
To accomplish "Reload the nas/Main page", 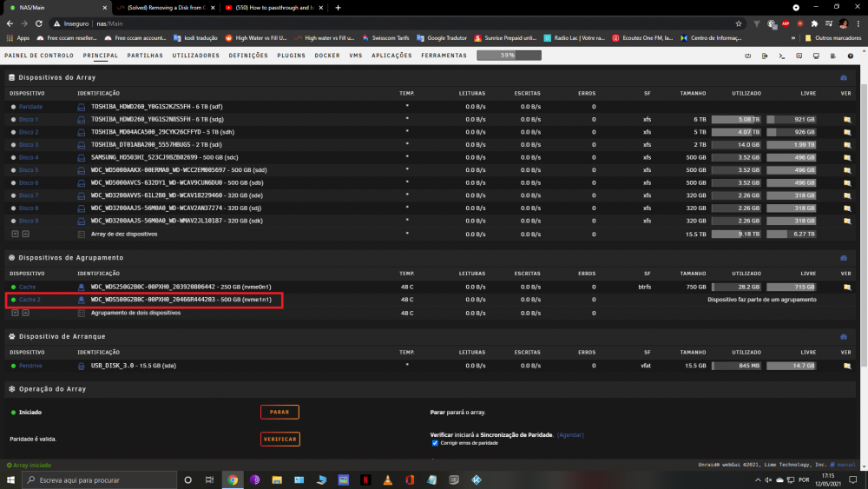I will (x=39, y=23).
